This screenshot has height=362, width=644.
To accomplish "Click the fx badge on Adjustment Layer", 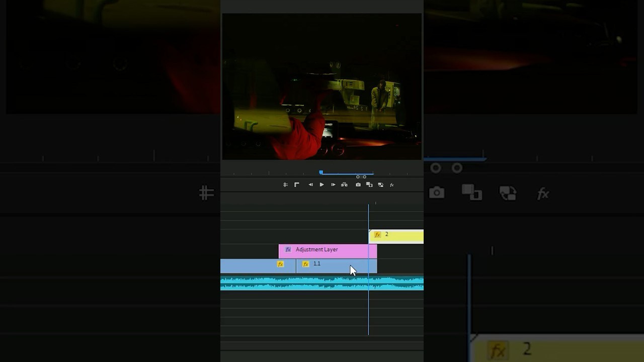I will click(288, 250).
